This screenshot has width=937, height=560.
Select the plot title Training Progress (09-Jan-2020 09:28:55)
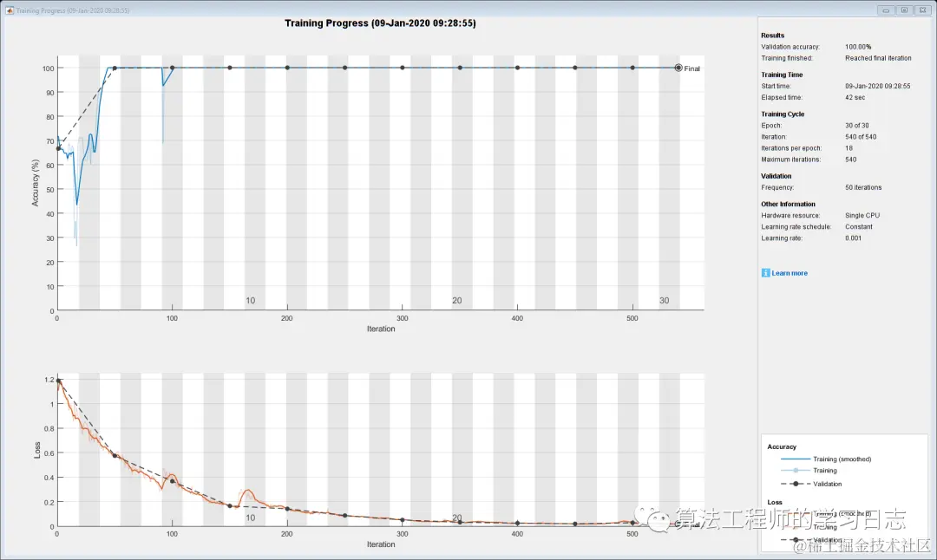[x=380, y=23]
